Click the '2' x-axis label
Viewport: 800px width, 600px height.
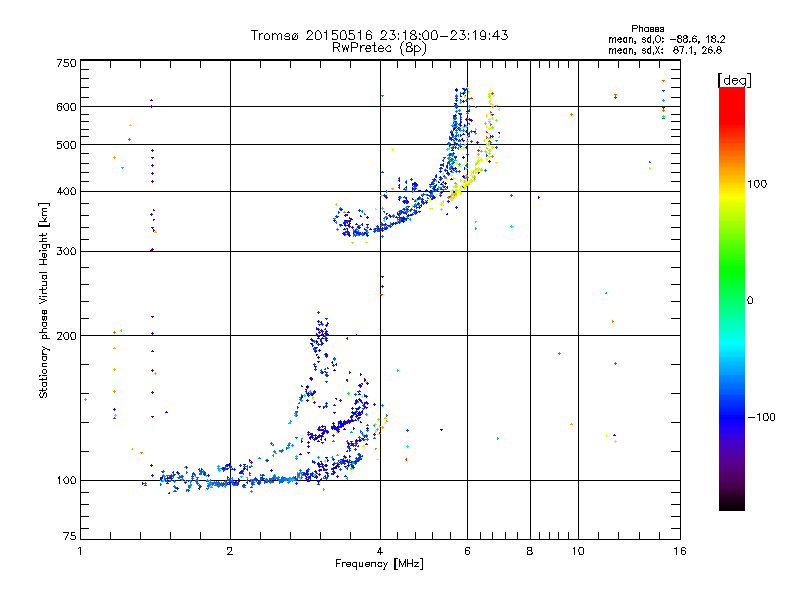click(x=230, y=551)
